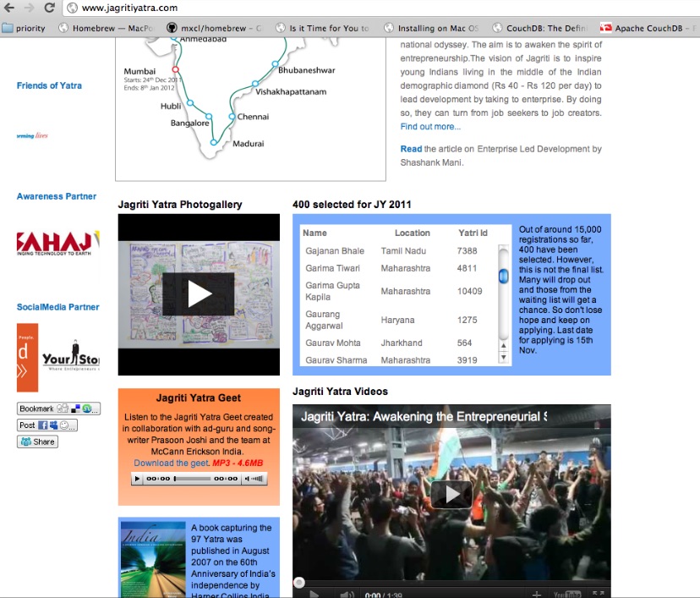
Task: Click the Chennai stop marker on the map
Action: 232,117
